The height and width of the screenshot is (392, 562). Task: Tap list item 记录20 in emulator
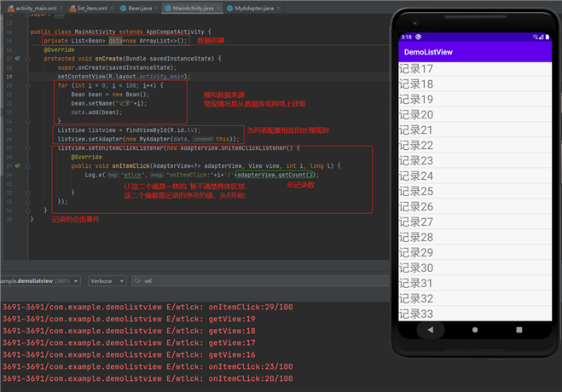click(x=475, y=115)
